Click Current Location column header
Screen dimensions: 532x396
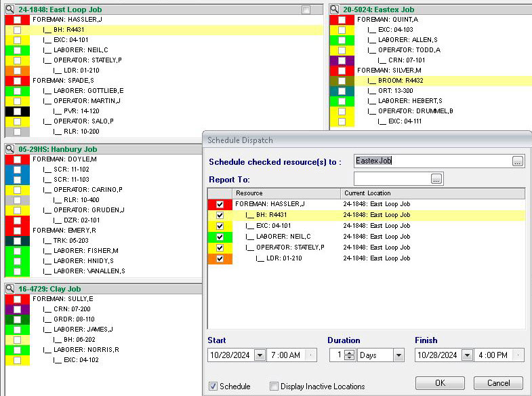(433, 193)
